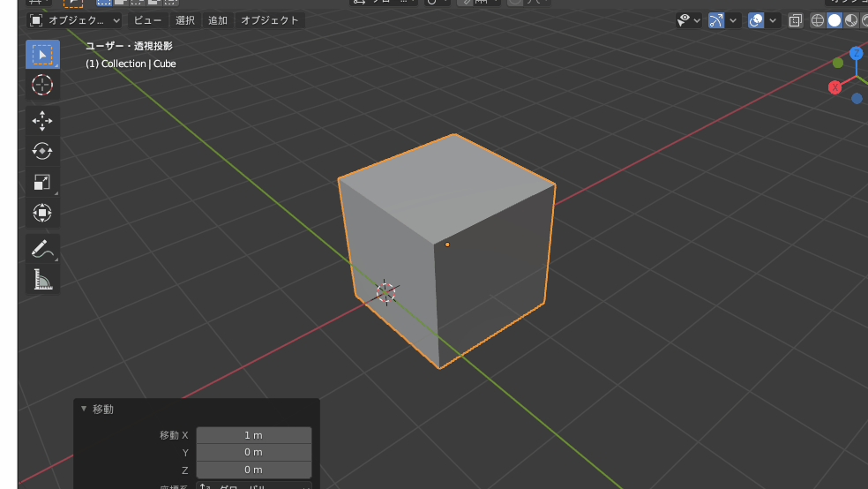Screen dimensions: 868x489
Task: Switch to solid viewport shading
Action: pos(834,20)
